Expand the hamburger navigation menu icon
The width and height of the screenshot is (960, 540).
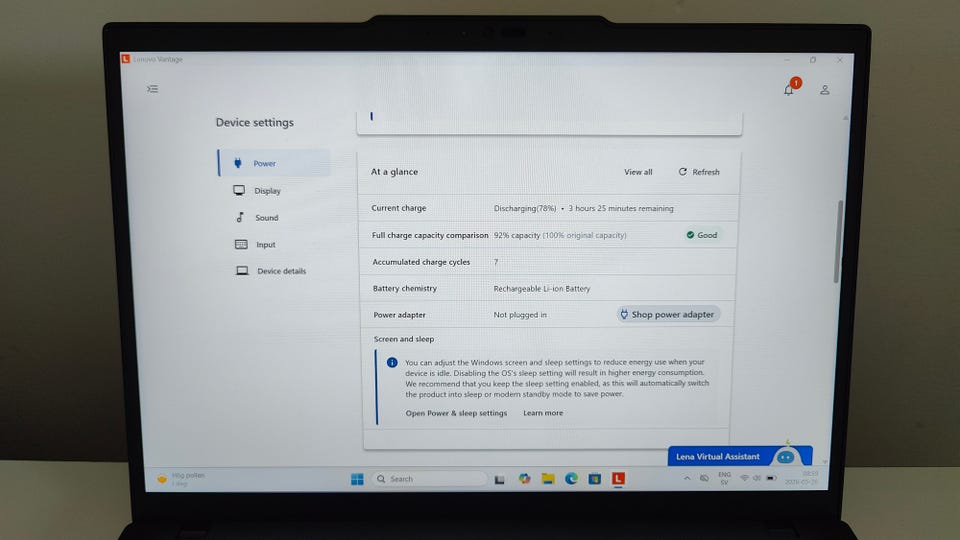point(152,89)
